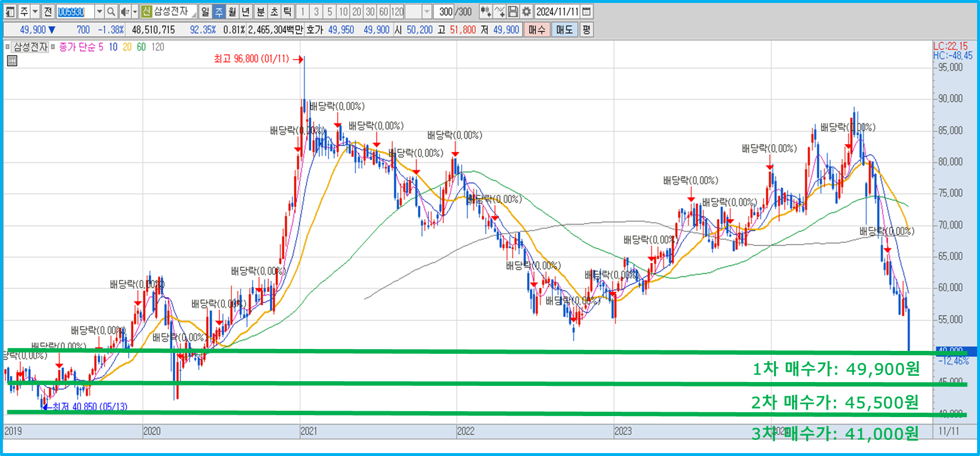The width and height of the screenshot is (980, 456).
Task: Click the 삼성전자 chart legend label
Action: point(31,47)
